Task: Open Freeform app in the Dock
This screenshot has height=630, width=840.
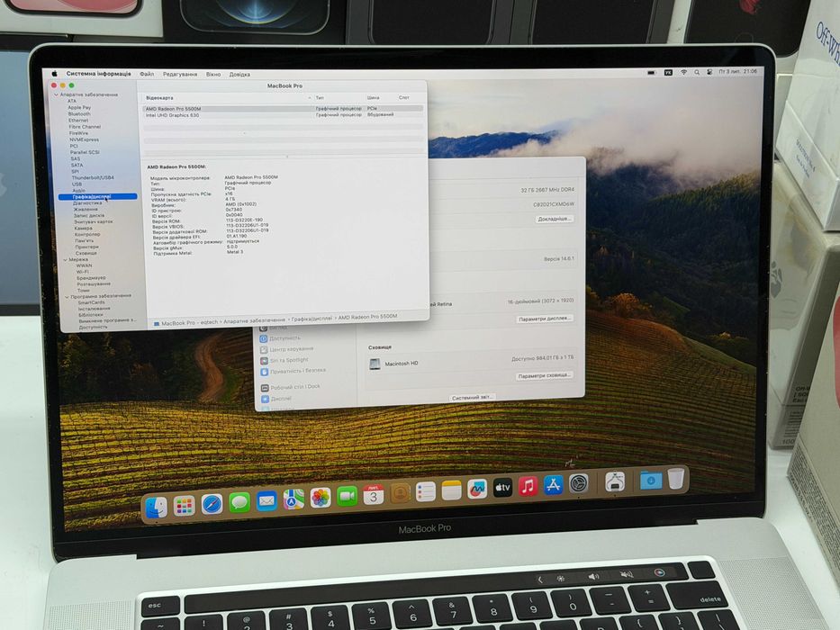Action: [477, 489]
